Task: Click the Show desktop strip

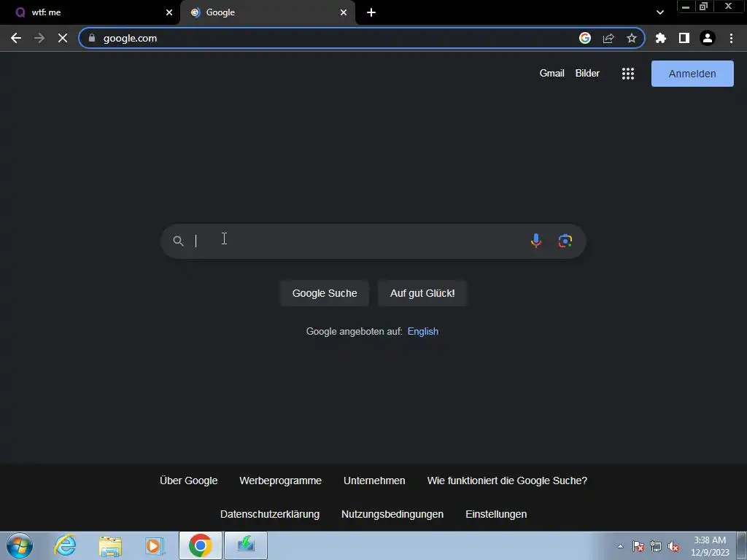Action: (742, 545)
